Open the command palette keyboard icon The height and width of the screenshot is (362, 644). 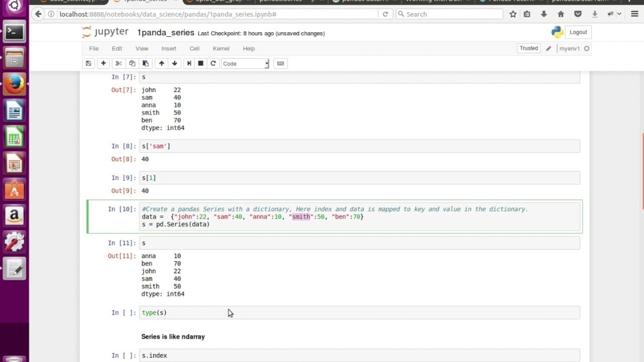pos(280,63)
